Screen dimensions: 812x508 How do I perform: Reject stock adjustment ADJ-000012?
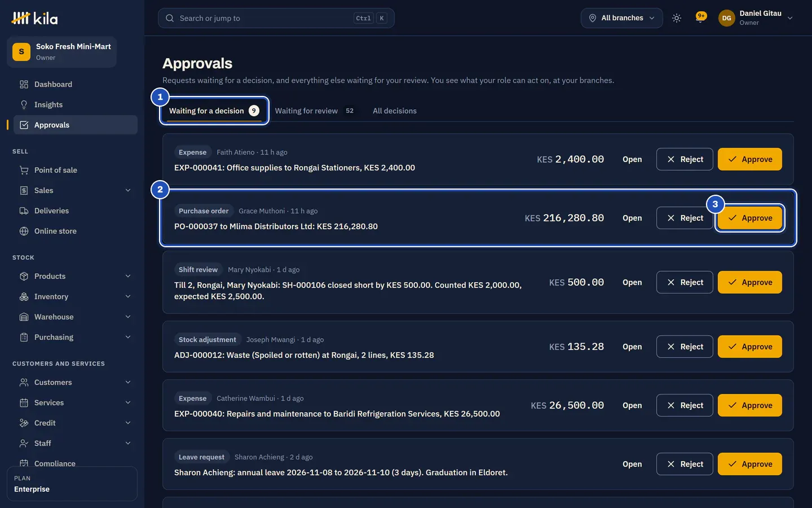(685, 347)
